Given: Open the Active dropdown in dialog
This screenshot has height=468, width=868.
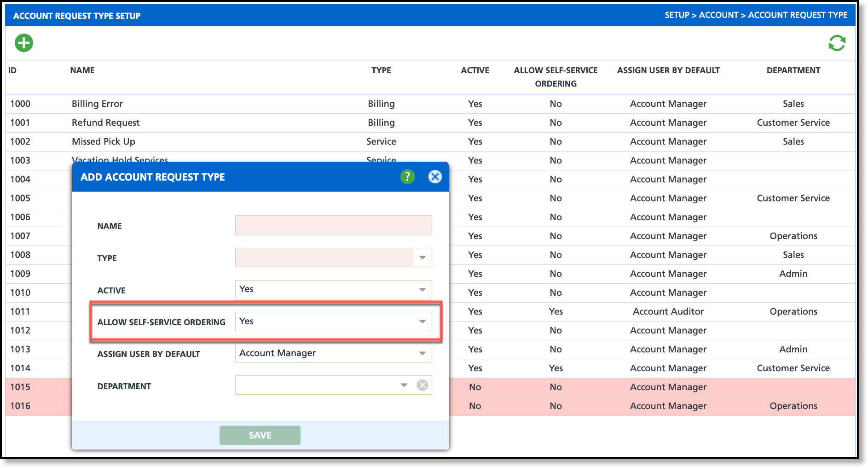Looking at the screenshot, I should point(422,290).
